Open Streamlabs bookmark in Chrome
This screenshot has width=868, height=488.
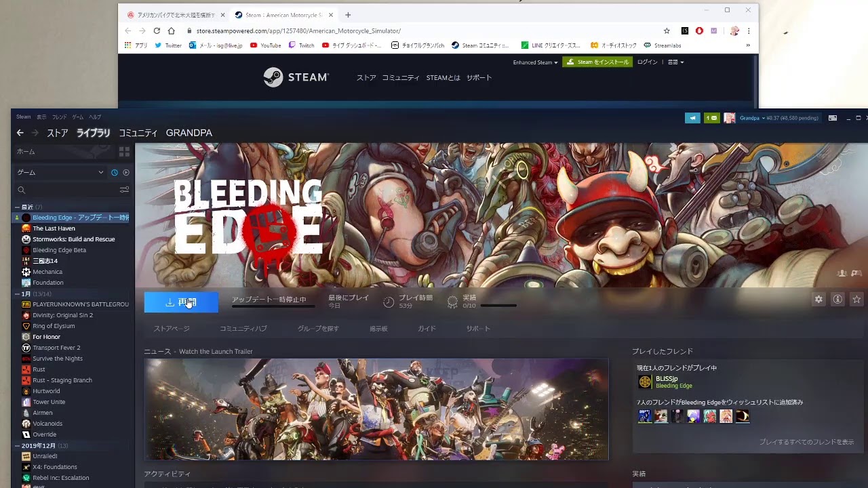click(x=663, y=45)
